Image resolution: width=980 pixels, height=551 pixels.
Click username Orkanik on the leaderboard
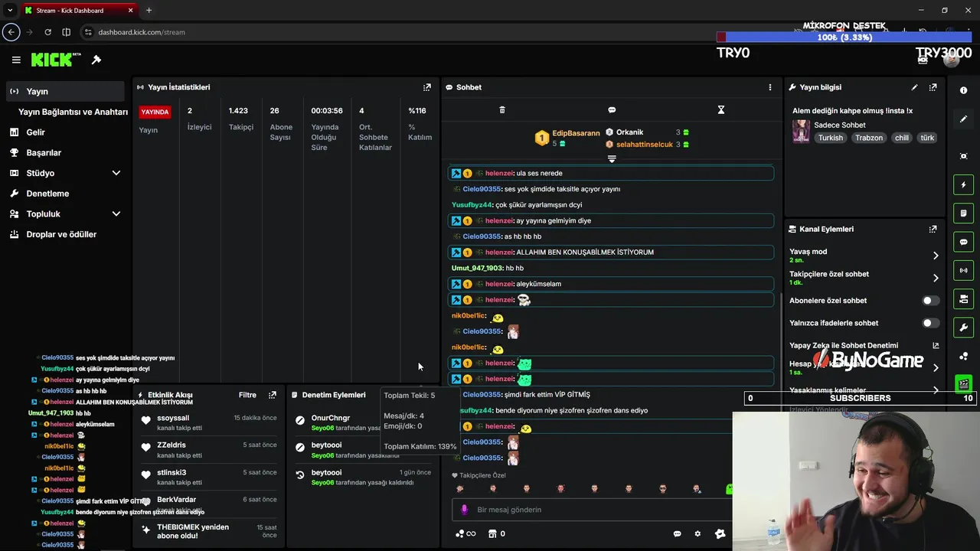pyautogui.click(x=629, y=132)
